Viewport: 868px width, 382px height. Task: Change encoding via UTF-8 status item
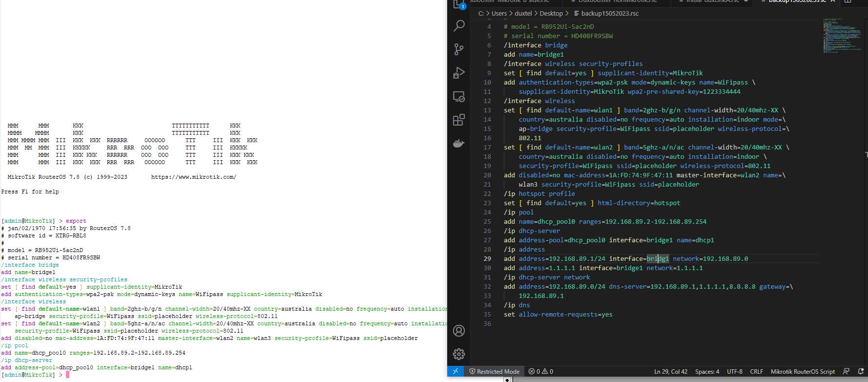click(x=735, y=371)
